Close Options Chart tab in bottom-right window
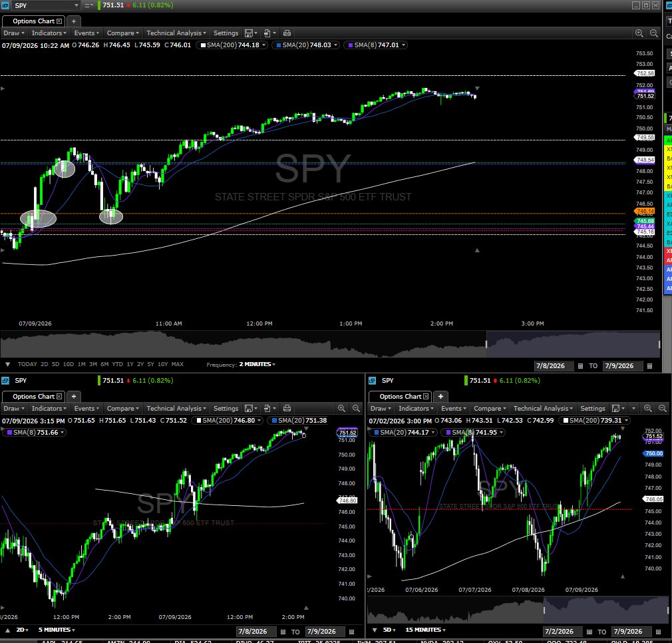This screenshot has height=643, width=672. coord(426,397)
